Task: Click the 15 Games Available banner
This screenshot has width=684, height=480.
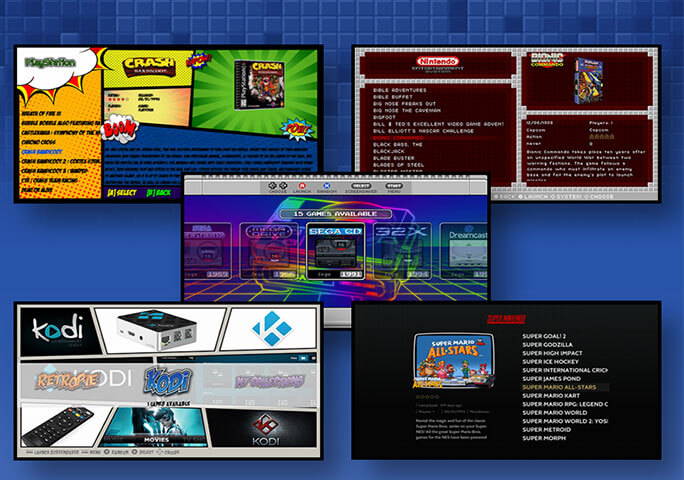Action: (x=335, y=213)
